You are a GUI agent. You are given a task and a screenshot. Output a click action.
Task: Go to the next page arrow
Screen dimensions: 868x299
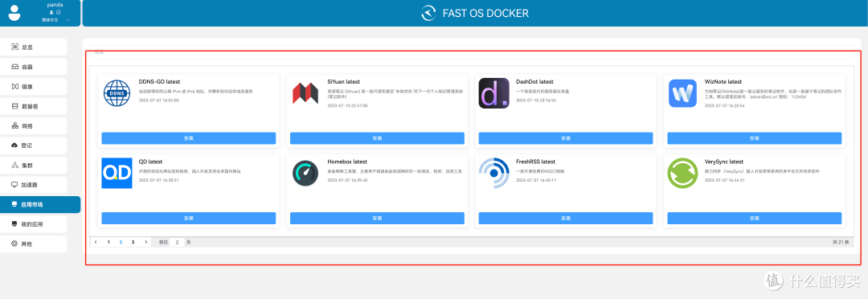[145, 242]
